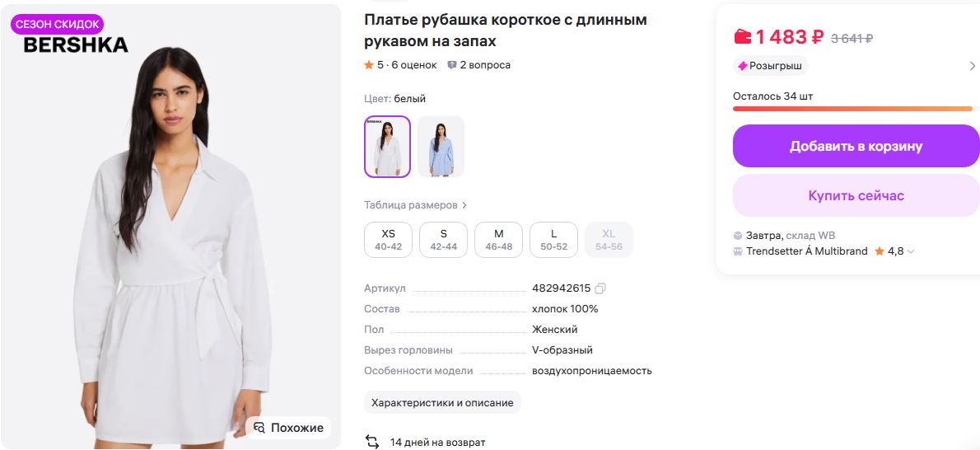Click the star rating icon near 6 оценок

pyautogui.click(x=369, y=64)
